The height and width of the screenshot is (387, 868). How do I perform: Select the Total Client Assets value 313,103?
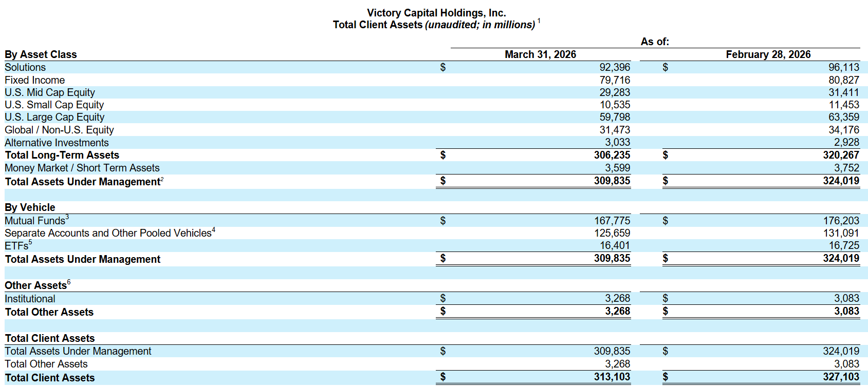[612, 377]
